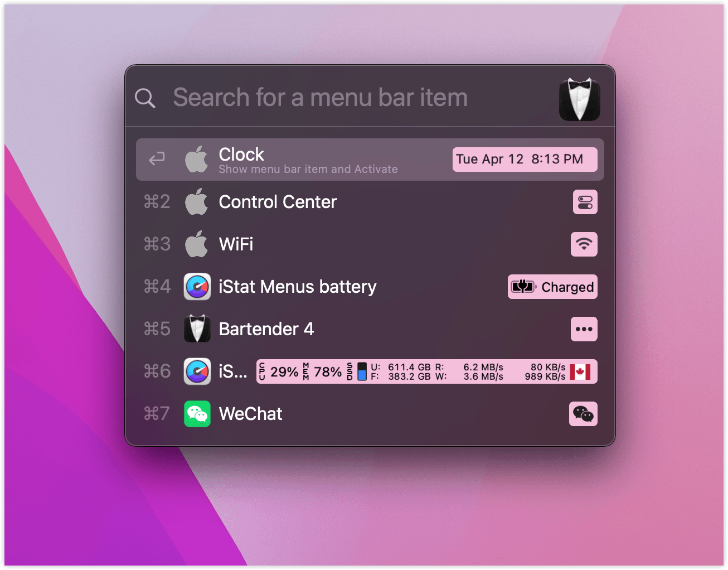Click the iStat Menus battery app icon
The width and height of the screenshot is (728, 570).
coord(197,287)
